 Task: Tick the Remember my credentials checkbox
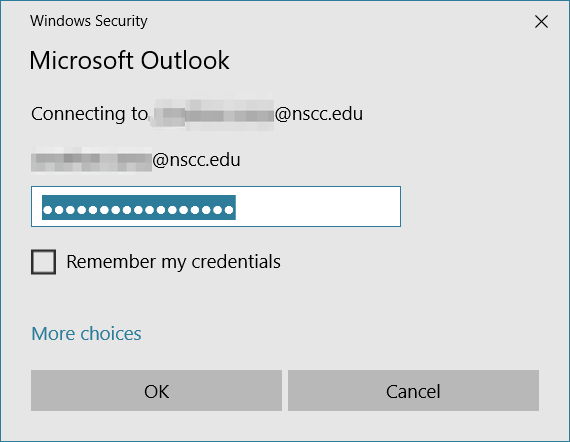coord(43,262)
